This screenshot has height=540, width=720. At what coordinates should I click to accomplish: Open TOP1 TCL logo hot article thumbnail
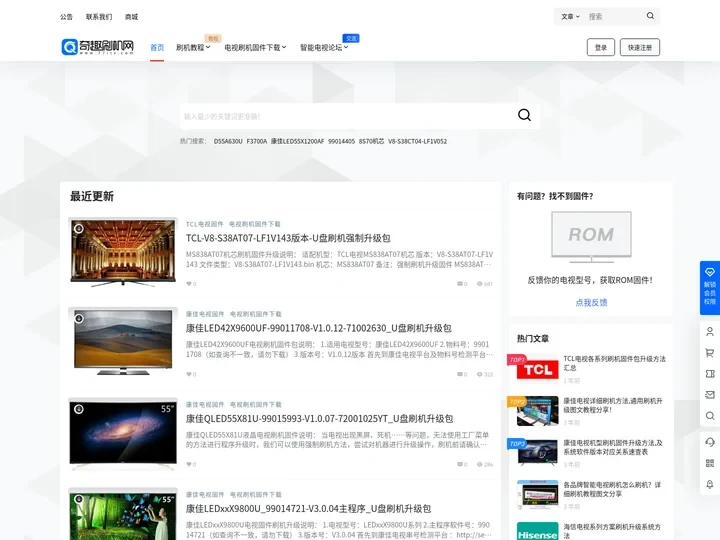click(x=537, y=369)
